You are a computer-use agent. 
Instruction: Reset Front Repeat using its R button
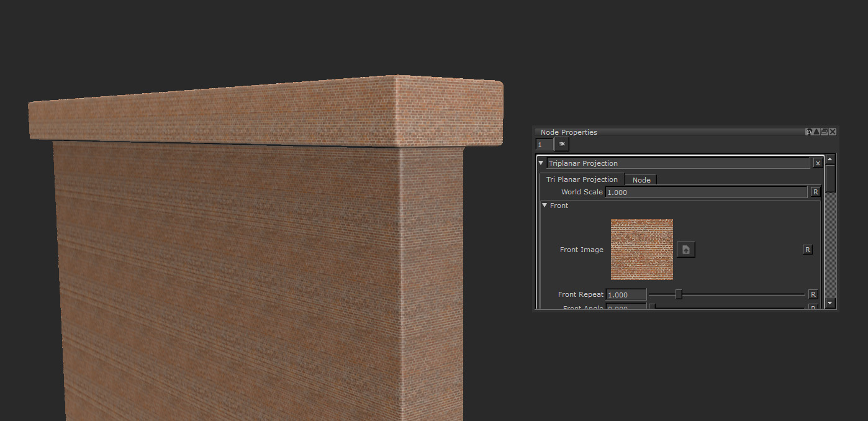[x=813, y=294]
